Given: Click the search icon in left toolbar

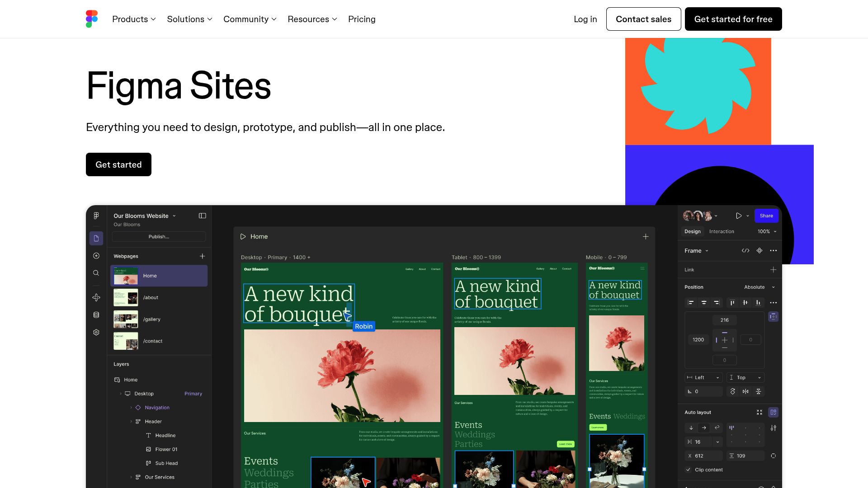Looking at the screenshot, I should tap(96, 273).
